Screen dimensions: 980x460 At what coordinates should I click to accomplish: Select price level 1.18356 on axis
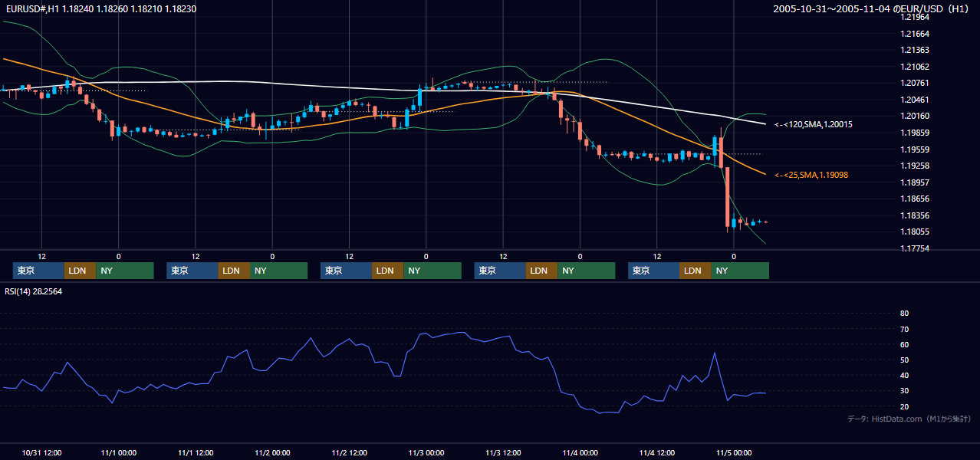coord(915,215)
